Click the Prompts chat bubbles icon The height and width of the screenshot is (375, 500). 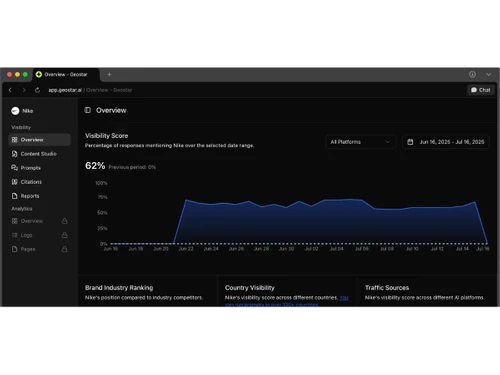[14, 168]
